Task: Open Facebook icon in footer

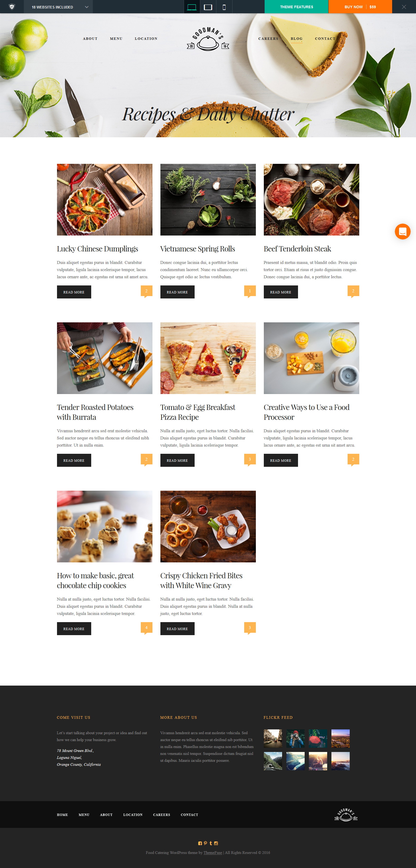Action: pyautogui.click(x=200, y=843)
